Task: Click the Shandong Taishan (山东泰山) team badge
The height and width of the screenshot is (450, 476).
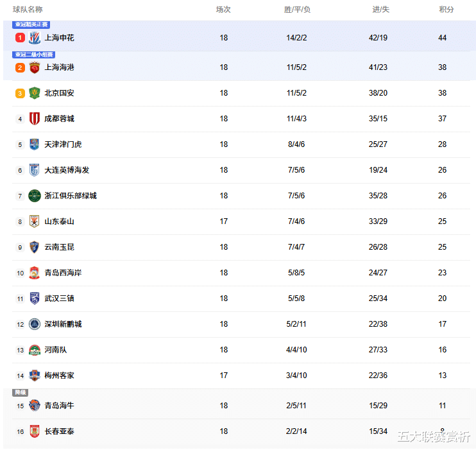Action: 35,221
